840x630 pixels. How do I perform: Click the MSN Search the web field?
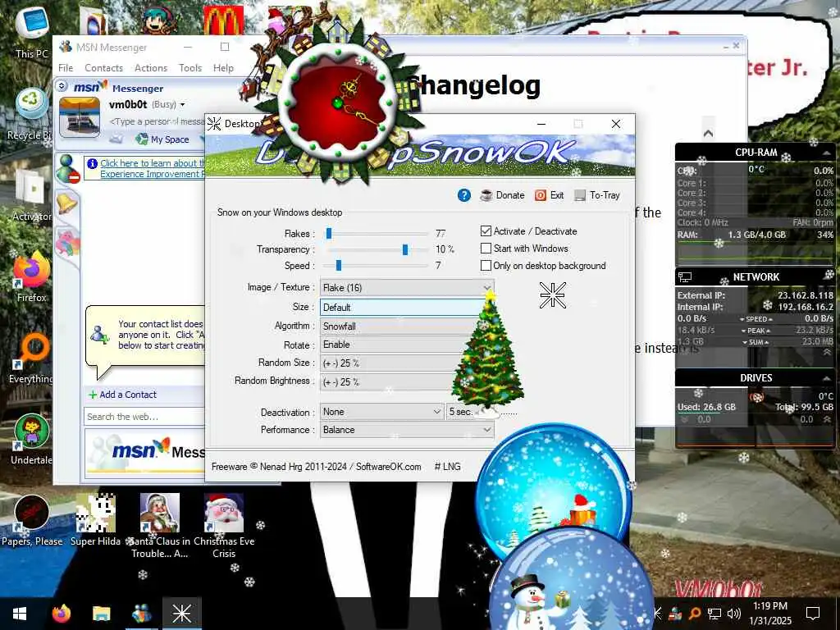tap(144, 417)
